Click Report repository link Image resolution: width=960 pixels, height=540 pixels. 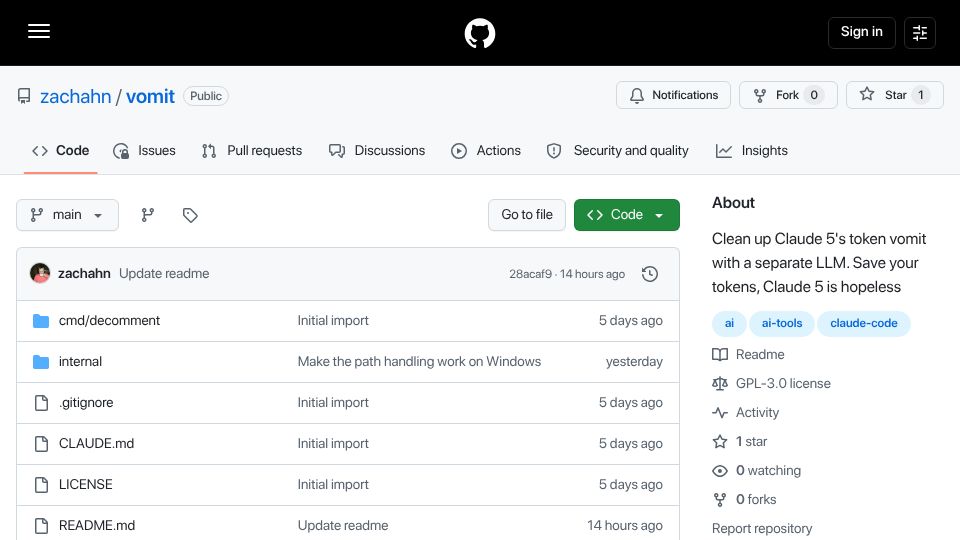[x=762, y=528]
